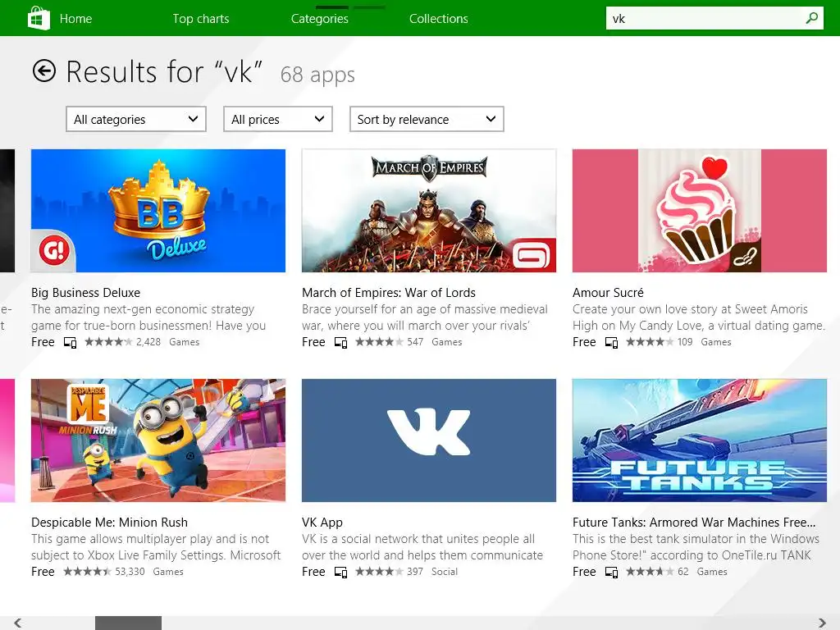Click the 68 apps result count
The width and height of the screenshot is (840, 630).
[317, 75]
